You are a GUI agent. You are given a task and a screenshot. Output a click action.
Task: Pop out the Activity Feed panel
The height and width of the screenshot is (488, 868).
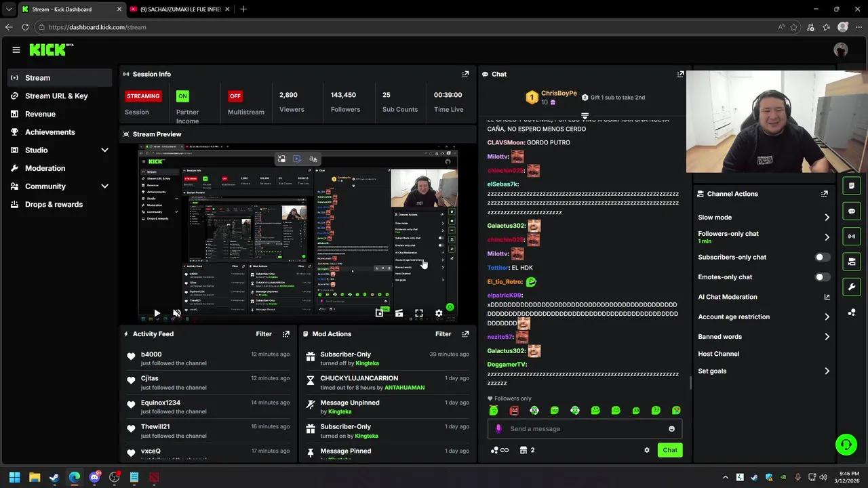pyautogui.click(x=286, y=334)
